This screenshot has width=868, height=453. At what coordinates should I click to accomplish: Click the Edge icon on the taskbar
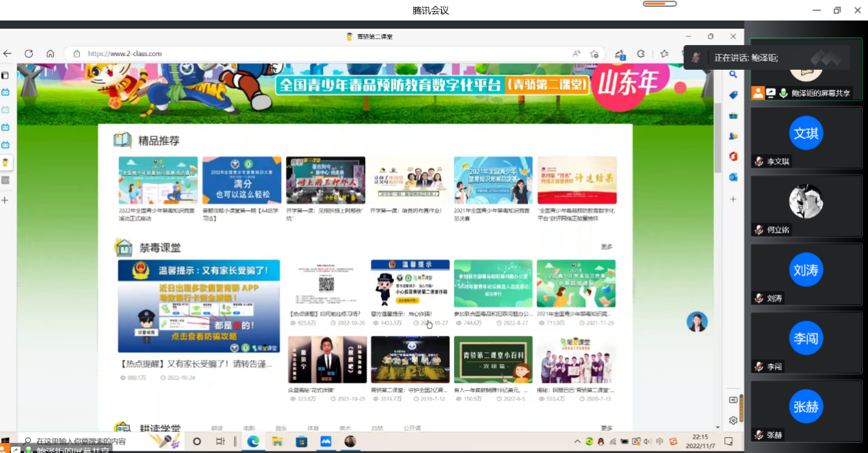252,441
